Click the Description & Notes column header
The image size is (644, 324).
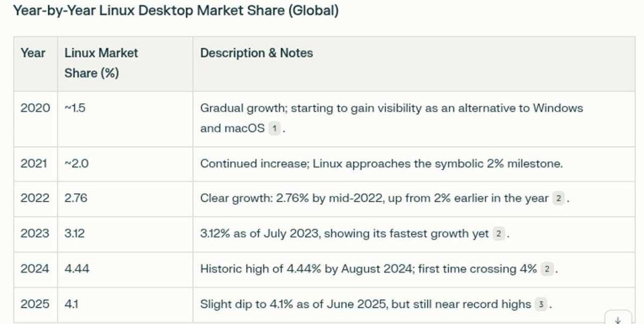(257, 53)
